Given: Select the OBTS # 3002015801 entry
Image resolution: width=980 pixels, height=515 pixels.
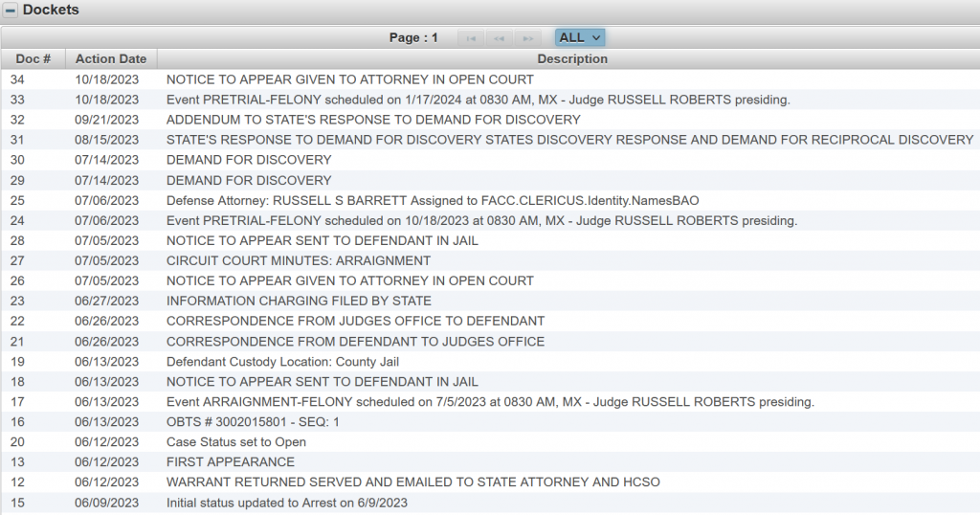Looking at the screenshot, I should click(253, 421).
